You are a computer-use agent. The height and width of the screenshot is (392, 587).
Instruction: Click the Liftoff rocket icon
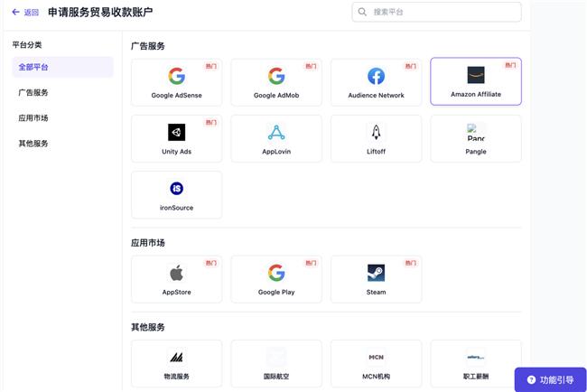[x=376, y=132]
